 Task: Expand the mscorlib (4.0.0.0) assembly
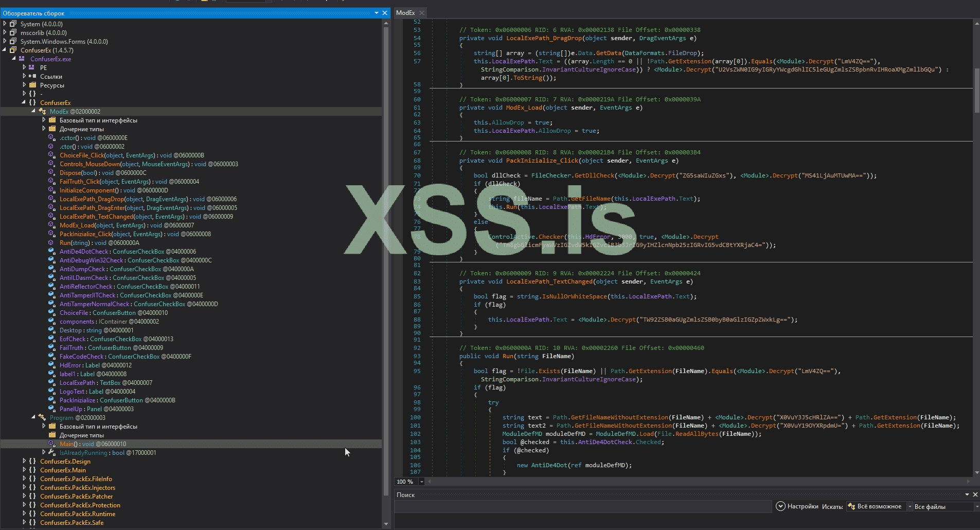pyautogui.click(x=5, y=32)
